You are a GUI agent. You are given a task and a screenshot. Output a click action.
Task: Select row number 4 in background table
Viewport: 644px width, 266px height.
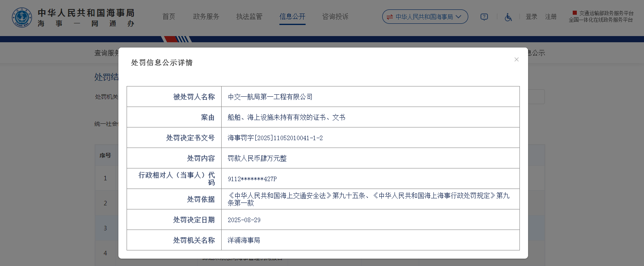tap(105, 253)
